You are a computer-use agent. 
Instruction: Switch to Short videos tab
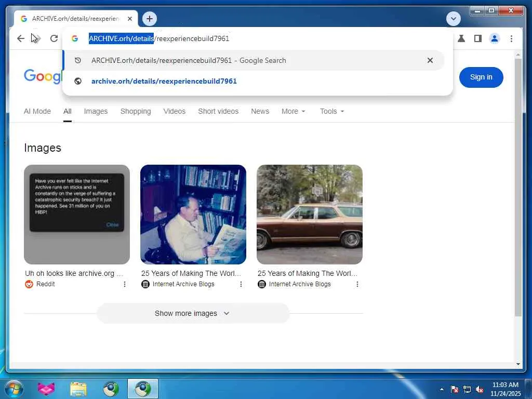click(218, 111)
